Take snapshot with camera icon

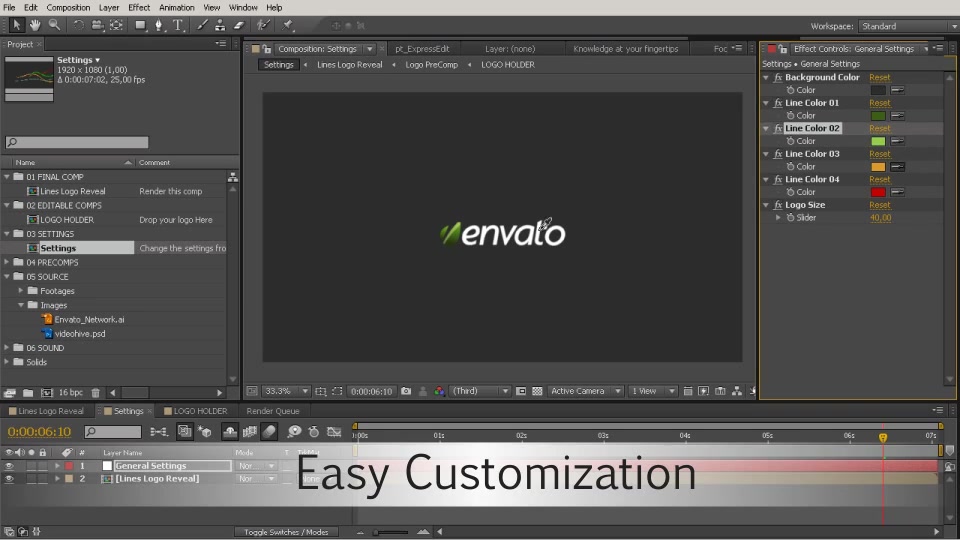click(406, 391)
